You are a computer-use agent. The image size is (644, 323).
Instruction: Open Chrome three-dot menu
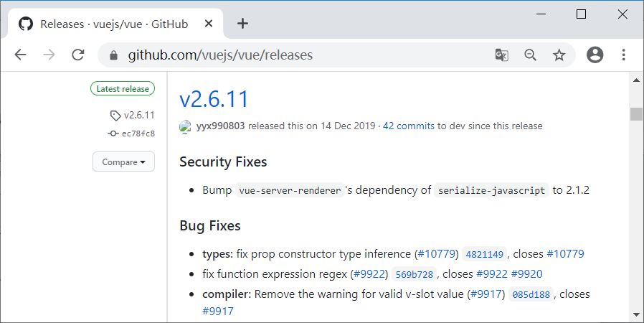coord(623,55)
